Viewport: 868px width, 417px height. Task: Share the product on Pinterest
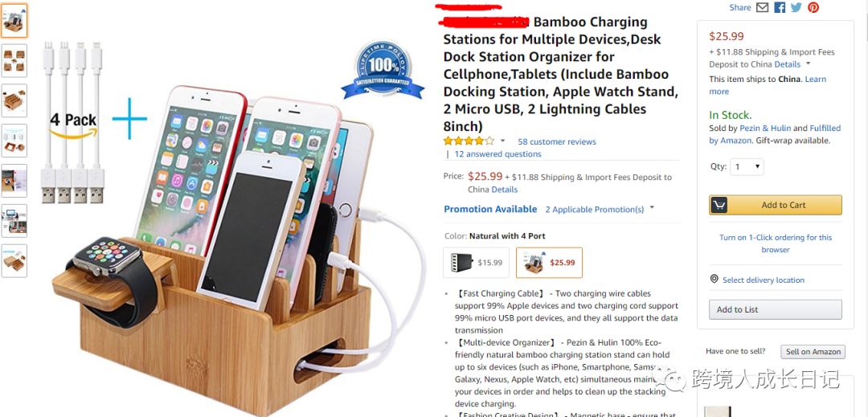pyautogui.click(x=813, y=7)
